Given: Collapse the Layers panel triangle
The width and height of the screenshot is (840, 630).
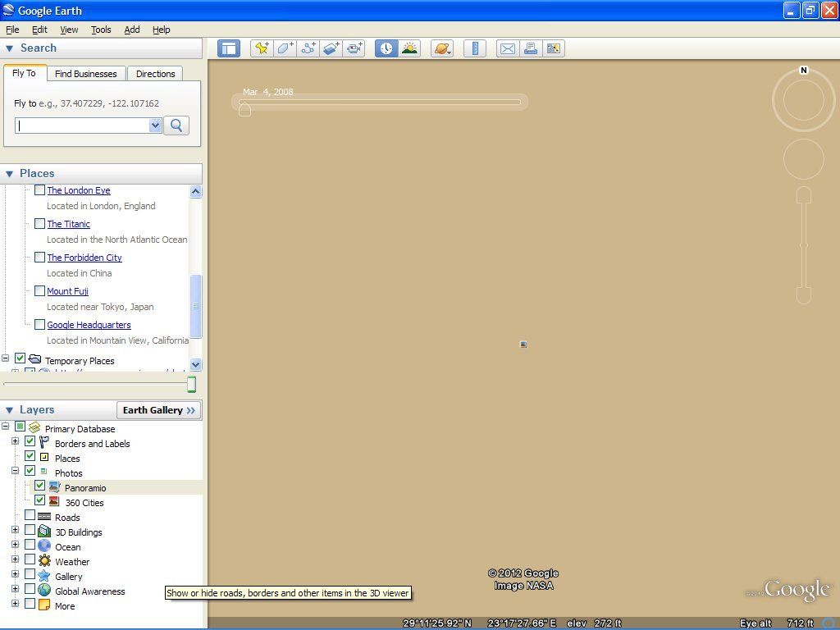Looking at the screenshot, I should (9, 410).
